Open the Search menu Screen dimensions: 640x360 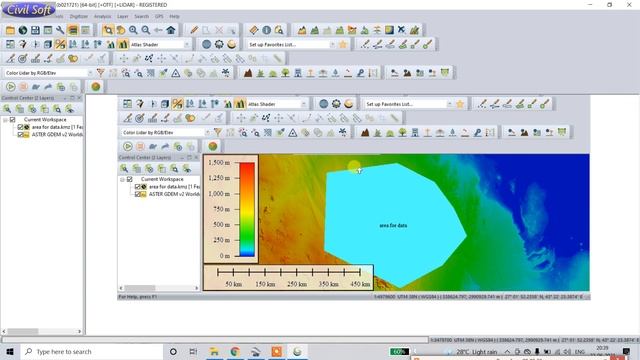coord(142,16)
